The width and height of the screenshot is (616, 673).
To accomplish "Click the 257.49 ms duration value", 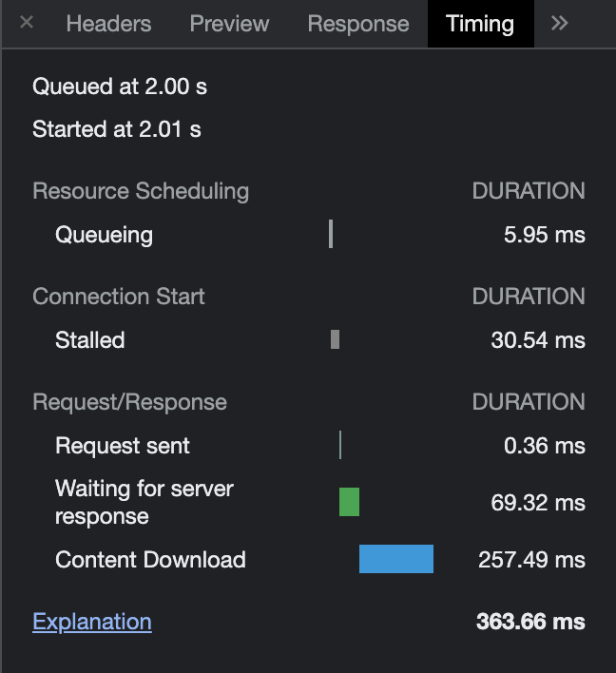I will coord(531,560).
